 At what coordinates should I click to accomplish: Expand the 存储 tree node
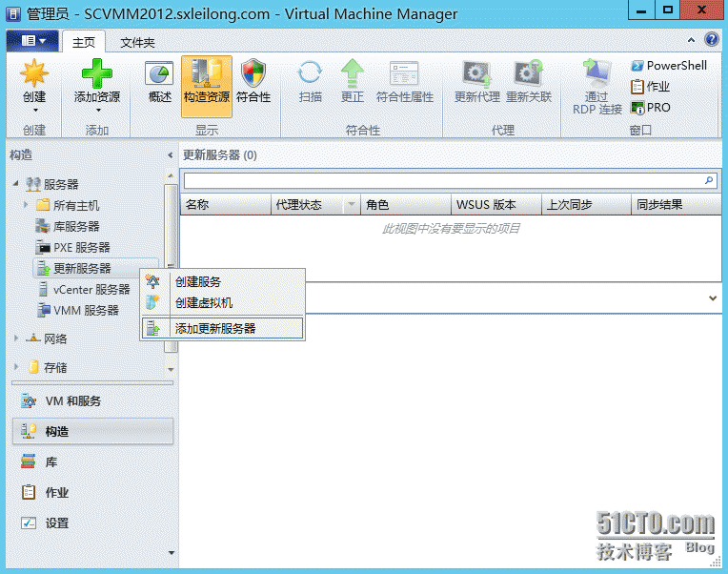(16, 367)
